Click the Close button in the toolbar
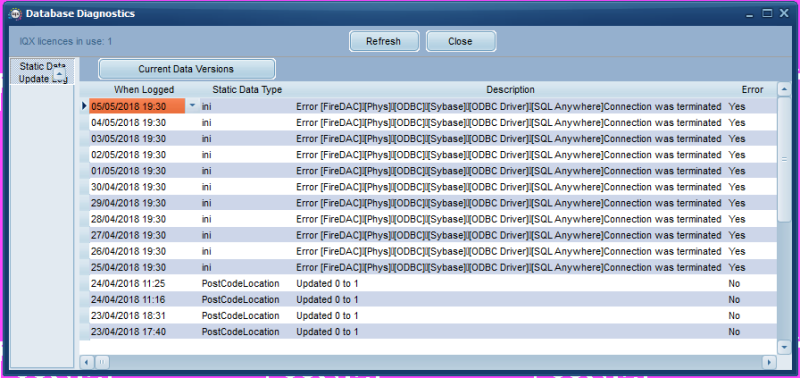800x378 pixels. pyautogui.click(x=460, y=41)
